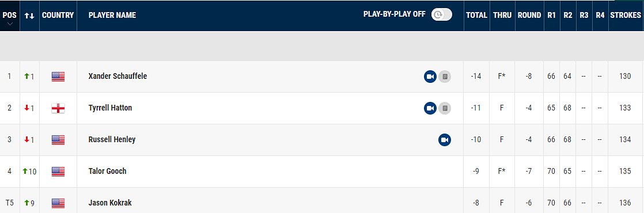Image resolution: width=644 pixels, height=213 pixels.
Task: Click the England flag beside Tyrrell Hatton
Action: [58, 108]
